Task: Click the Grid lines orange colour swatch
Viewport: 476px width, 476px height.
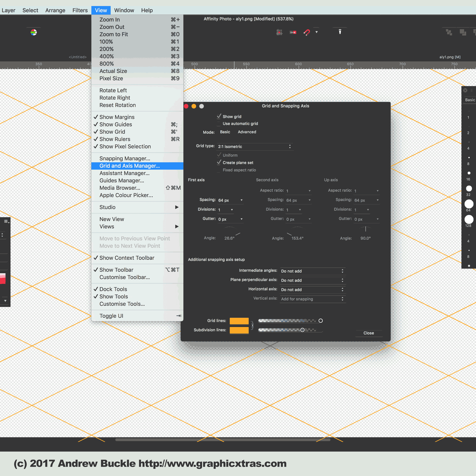Action: 239,321
